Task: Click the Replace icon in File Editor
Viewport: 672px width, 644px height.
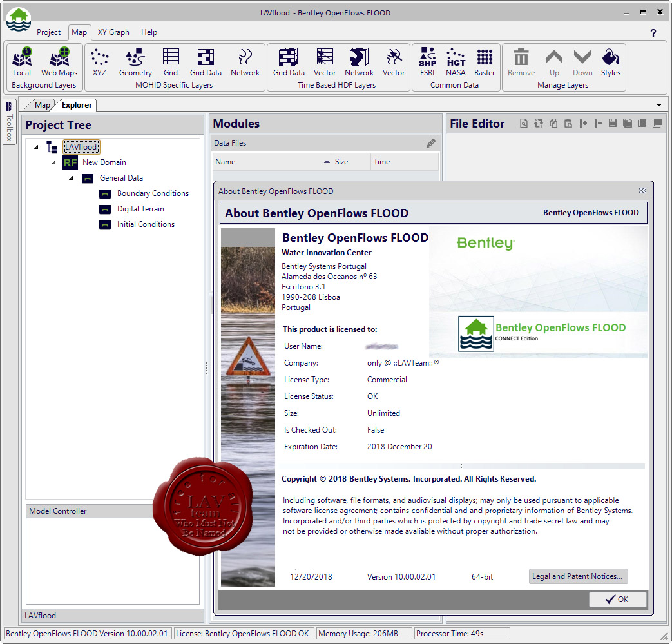Action: [539, 124]
